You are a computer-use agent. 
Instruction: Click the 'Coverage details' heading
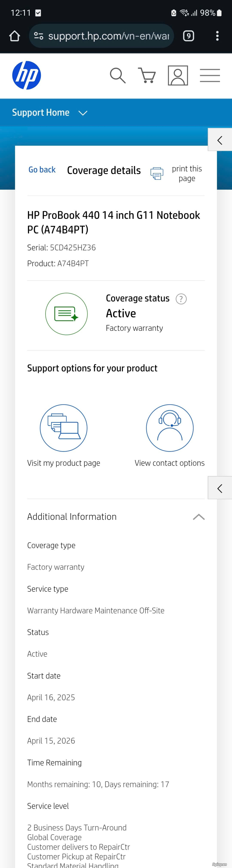tap(104, 171)
